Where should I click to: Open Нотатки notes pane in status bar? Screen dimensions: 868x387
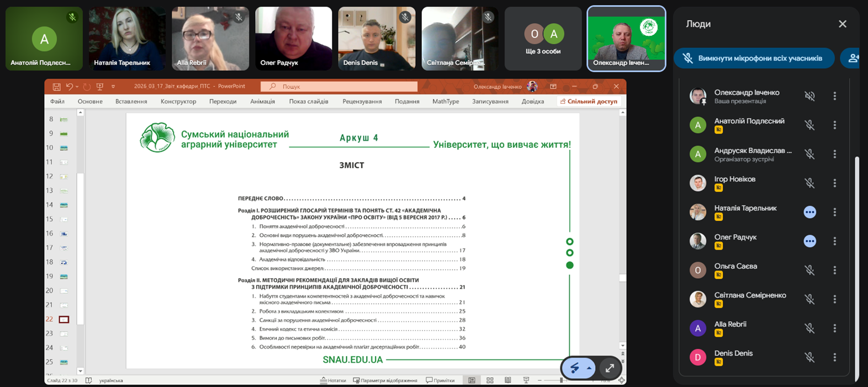(333, 380)
